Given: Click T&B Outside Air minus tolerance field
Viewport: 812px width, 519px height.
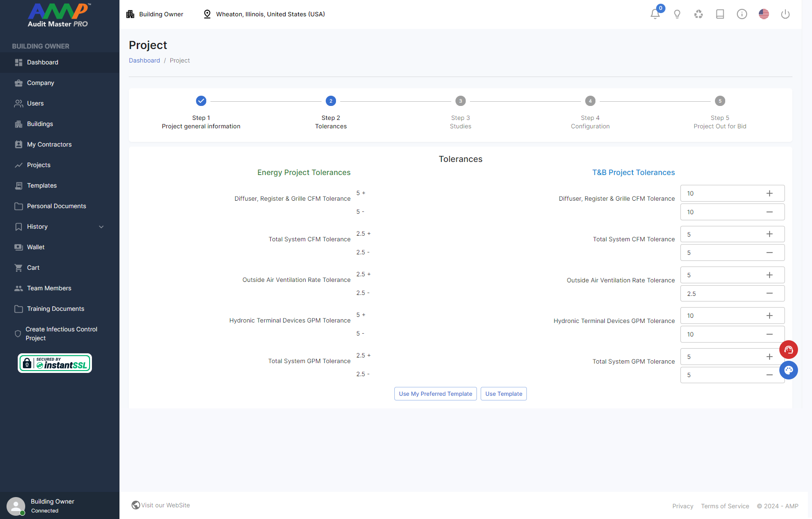Looking at the screenshot, I should [721, 294].
